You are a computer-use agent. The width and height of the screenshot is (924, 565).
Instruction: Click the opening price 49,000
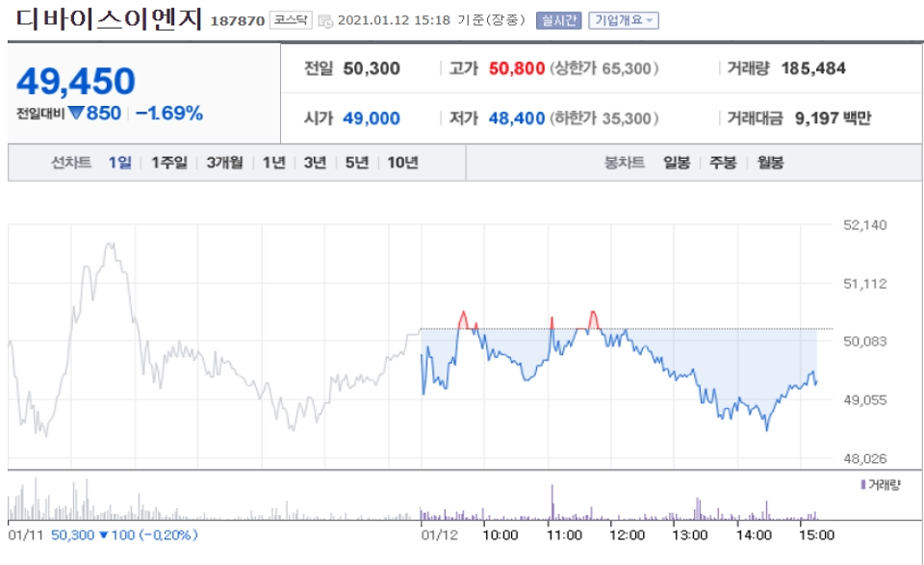(x=372, y=118)
